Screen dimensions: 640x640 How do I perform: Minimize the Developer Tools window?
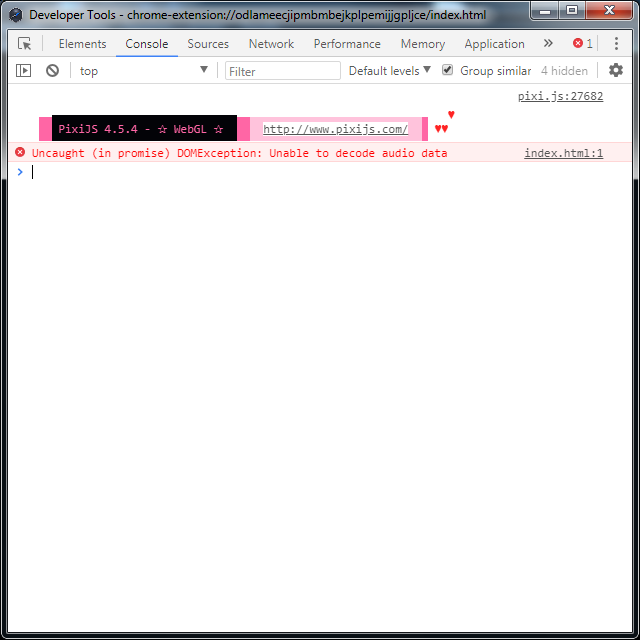(545, 11)
